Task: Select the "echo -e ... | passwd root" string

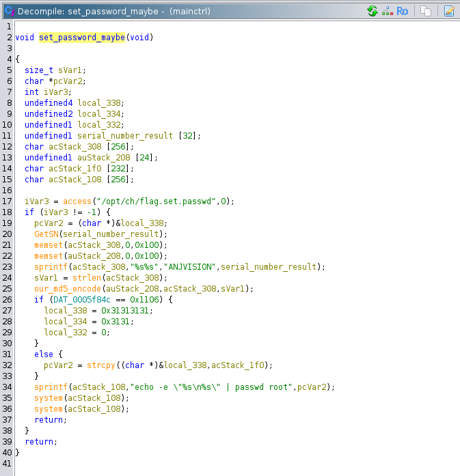Action: click(211, 387)
